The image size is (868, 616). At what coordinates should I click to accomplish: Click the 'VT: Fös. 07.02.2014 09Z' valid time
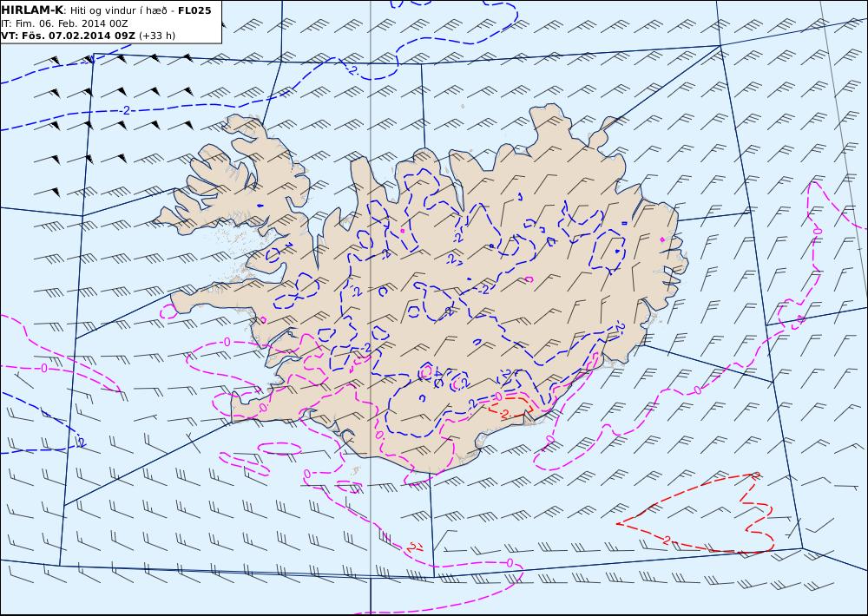coord(68,36)
